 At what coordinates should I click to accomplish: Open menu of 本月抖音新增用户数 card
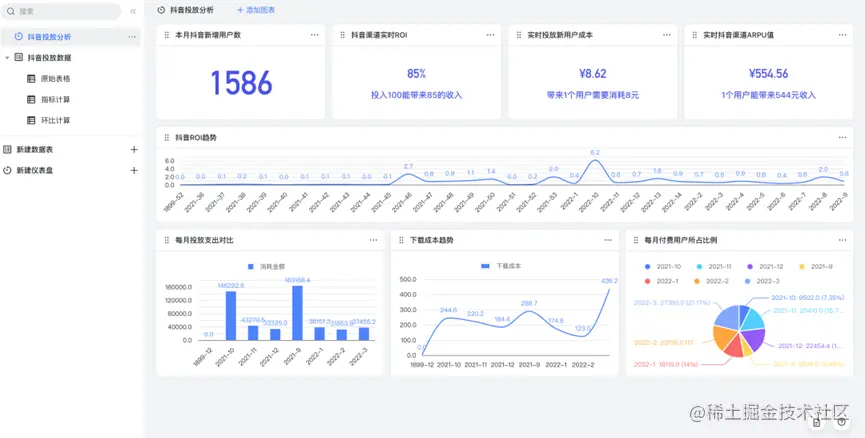[x=314, y=35]
